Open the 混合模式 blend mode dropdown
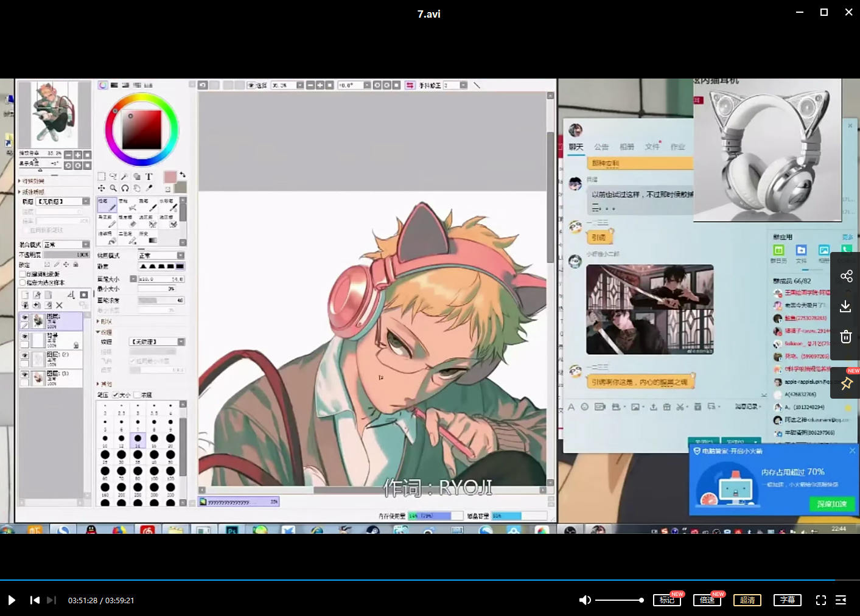This screenshot has width=860, height=616. pos(66,245)
